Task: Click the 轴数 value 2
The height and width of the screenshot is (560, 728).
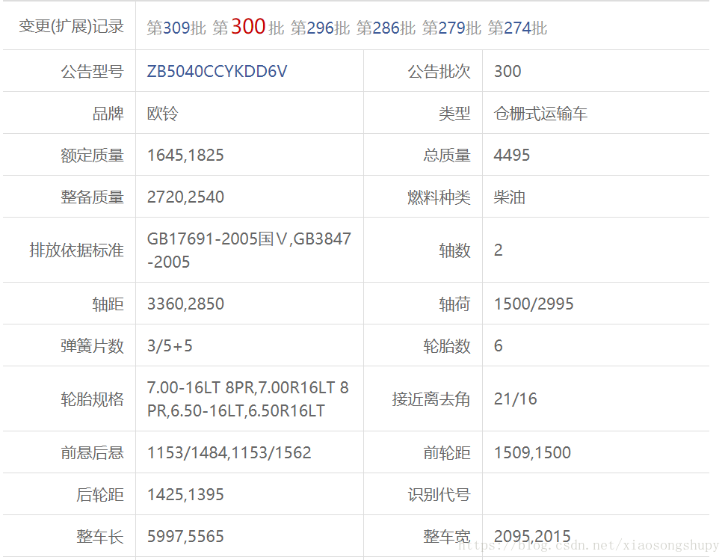Action: 499,250
